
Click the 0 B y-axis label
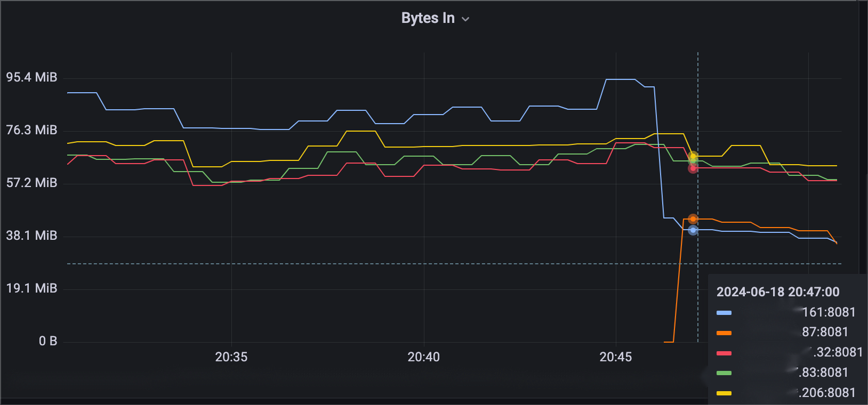pos(47,341)
